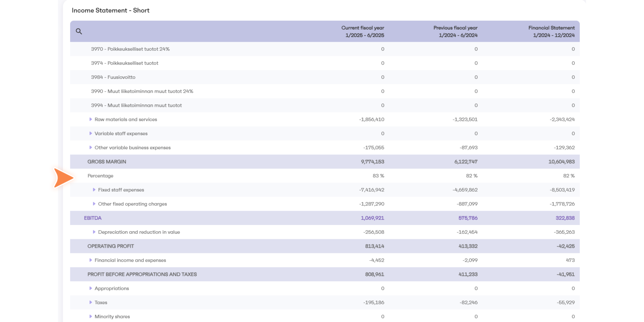Viewport: 644px width, 322px height.
Task: Click the search magnifier icon in table header
Action: pyautogui.click(x=79, y=31)
